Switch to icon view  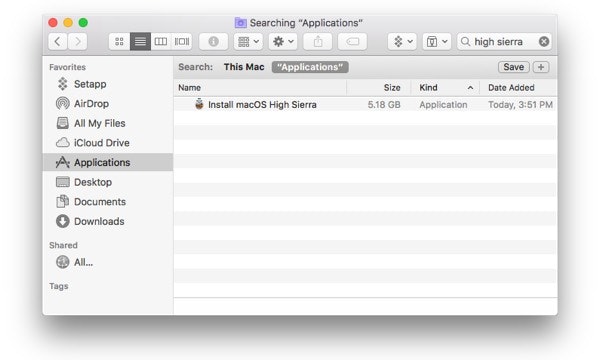[119, 41]
